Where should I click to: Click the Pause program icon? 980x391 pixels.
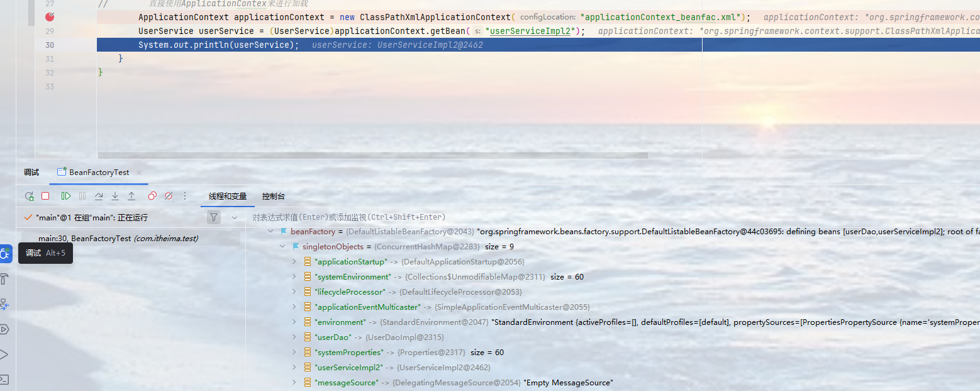point(82,196)
